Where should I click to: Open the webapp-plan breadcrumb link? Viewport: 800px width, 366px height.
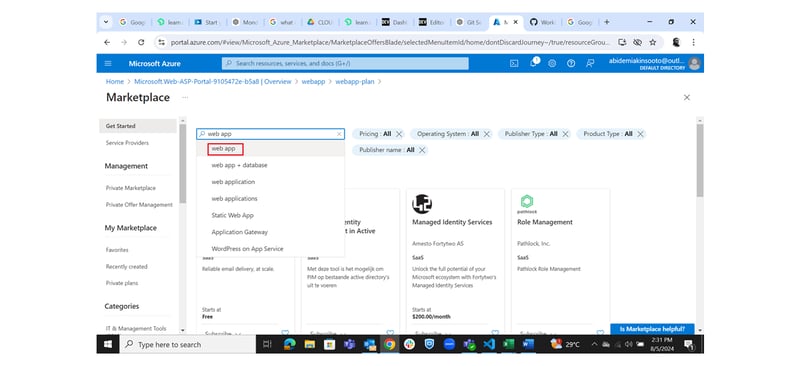click(355, 82)
